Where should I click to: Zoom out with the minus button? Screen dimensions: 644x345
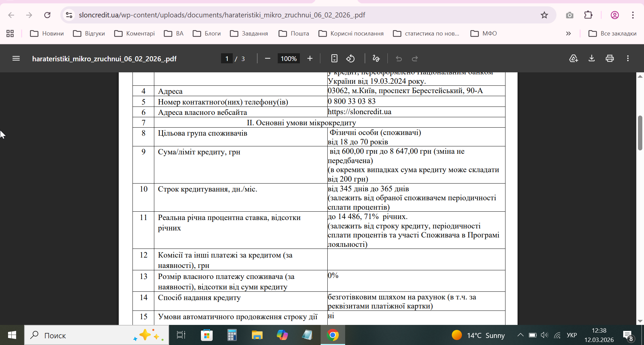(267, 59)
